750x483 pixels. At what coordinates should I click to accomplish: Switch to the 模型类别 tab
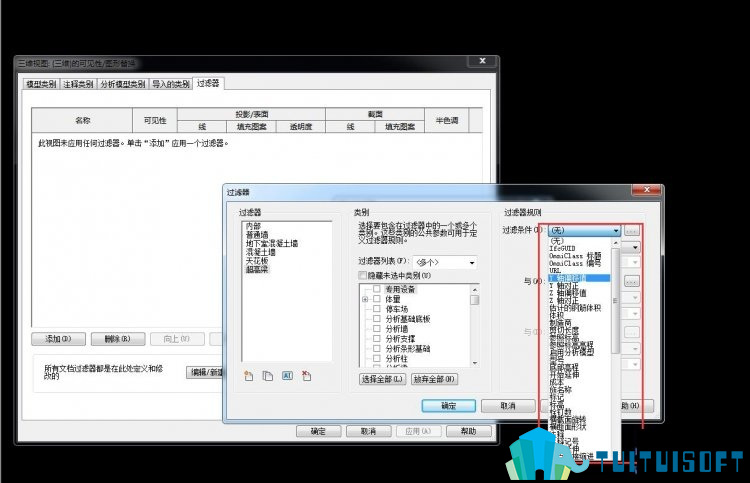point(41,84)
